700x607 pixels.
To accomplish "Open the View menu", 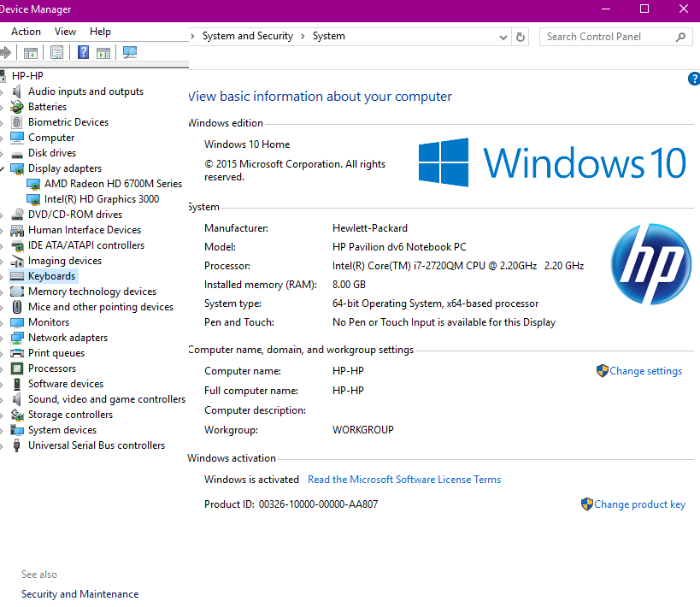I will [65, 32].
